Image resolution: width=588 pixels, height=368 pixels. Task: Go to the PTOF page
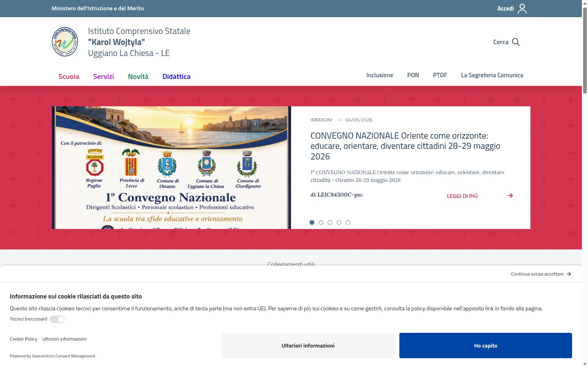440,75
